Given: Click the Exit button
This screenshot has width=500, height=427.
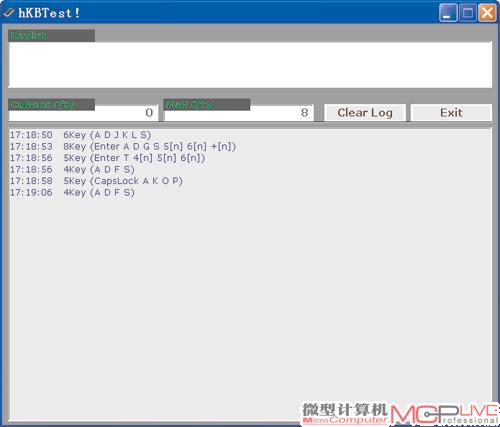Looking at the screenshot, I should 451,113.
